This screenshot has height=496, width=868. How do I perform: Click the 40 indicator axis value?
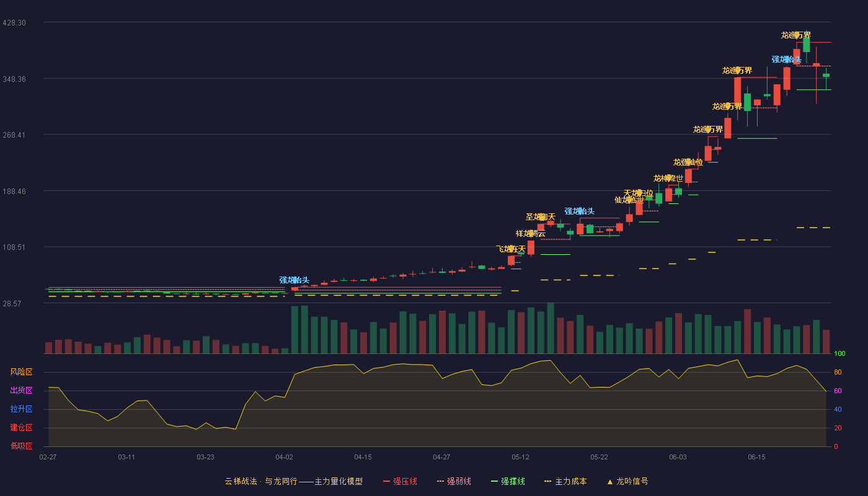(837, 409)
